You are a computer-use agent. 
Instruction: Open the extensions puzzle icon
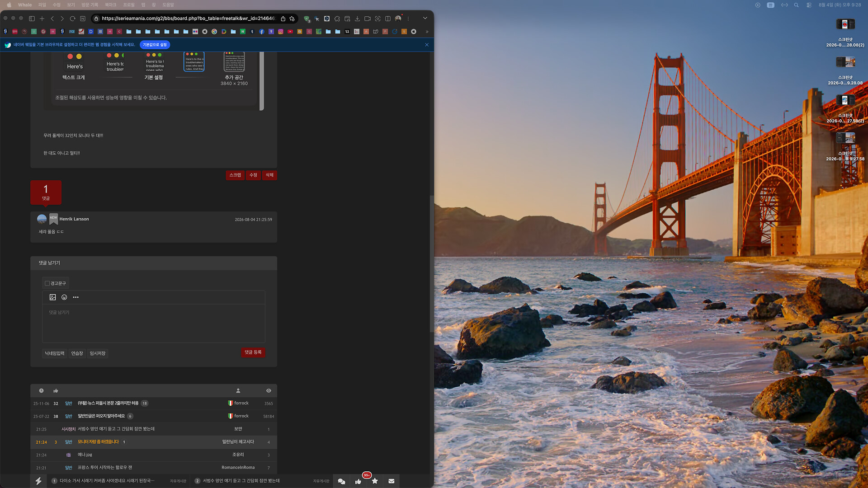337,19
